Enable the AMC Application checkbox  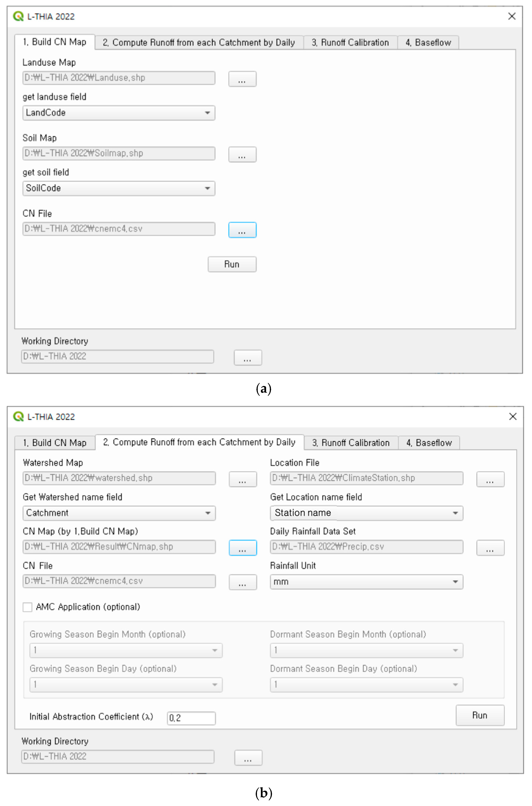(x=27, y=607)
